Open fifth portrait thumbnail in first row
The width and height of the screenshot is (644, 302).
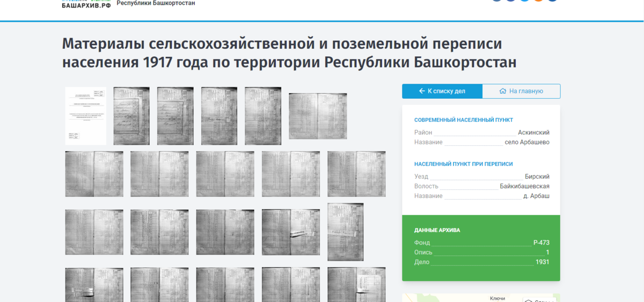coord(263,116)
